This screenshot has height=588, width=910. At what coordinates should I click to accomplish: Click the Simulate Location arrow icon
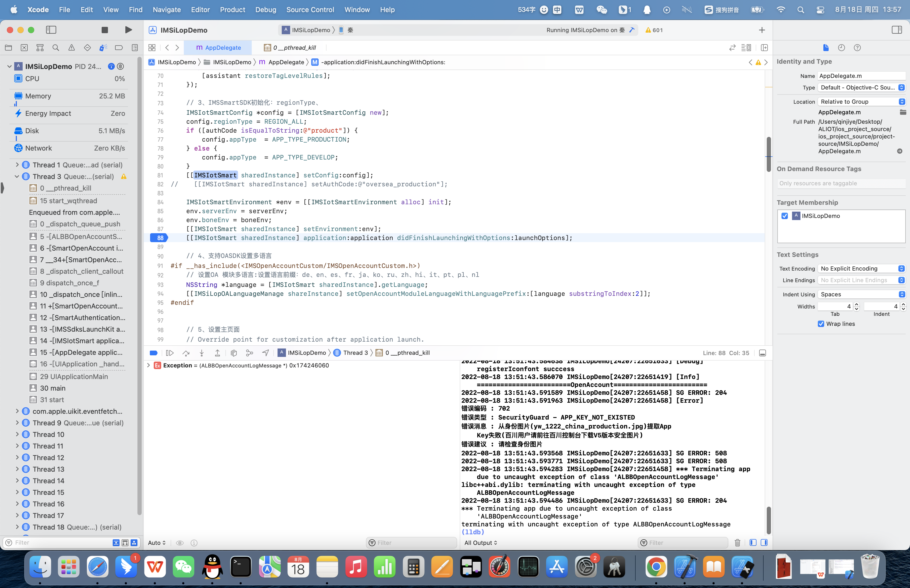(x=265, y=353)
